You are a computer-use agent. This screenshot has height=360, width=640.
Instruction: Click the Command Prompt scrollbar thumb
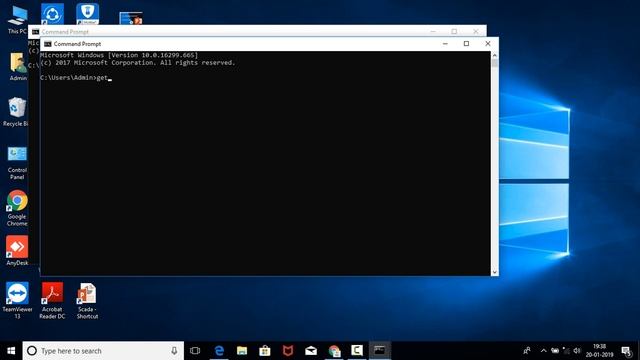495,63
